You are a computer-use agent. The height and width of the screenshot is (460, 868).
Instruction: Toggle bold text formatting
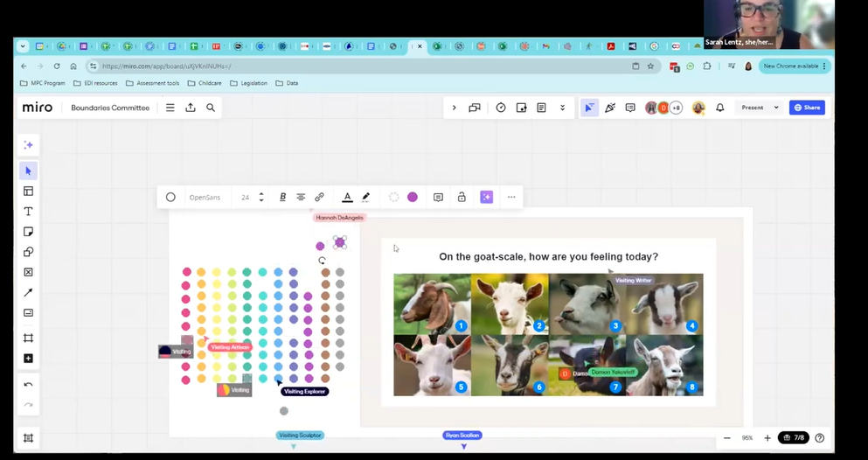(x=282, y=198)
